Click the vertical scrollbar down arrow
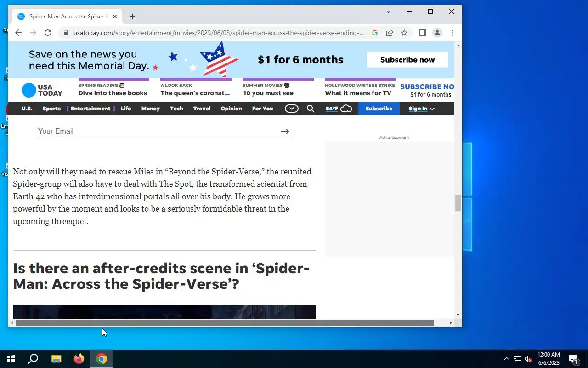This screenshot has height=368, width=588. 458,315
